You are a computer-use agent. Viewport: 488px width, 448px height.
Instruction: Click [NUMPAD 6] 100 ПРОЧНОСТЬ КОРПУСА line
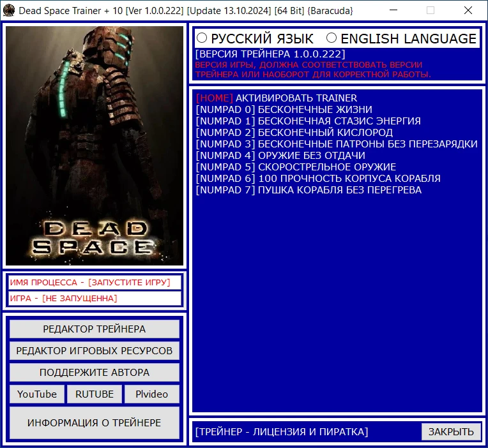[318, 179]
